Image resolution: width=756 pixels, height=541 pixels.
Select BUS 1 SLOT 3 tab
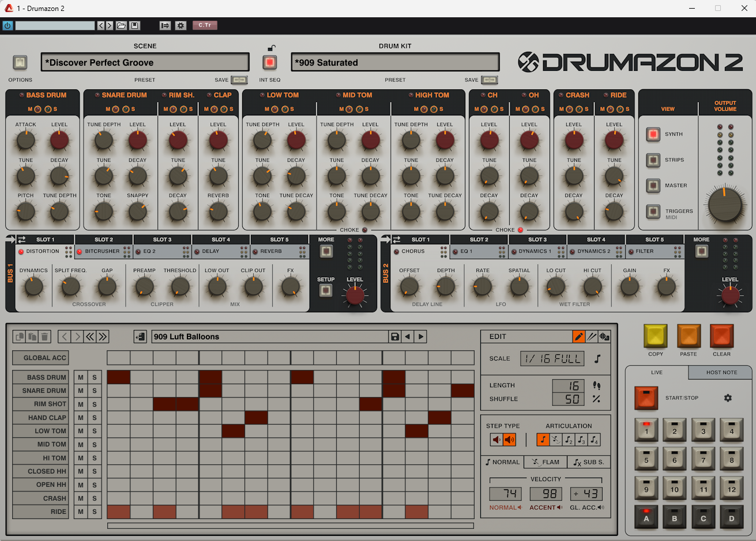click(162, 239)
